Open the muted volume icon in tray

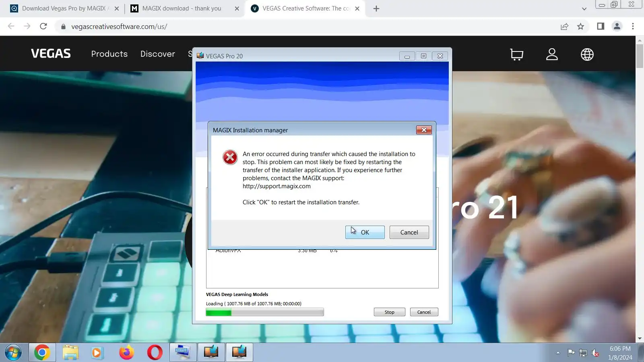pos(595,353)
